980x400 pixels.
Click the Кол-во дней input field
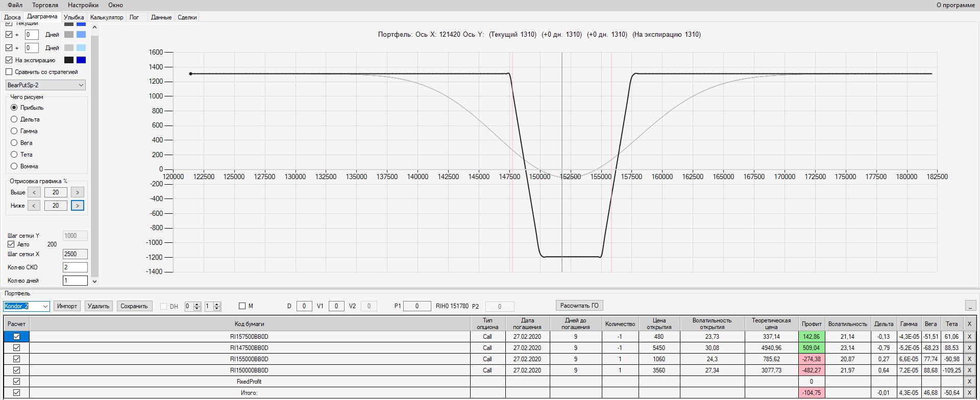75,281
